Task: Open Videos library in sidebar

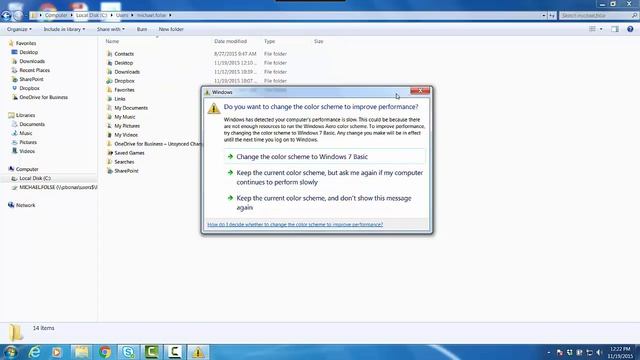Action: click(27, 151)
